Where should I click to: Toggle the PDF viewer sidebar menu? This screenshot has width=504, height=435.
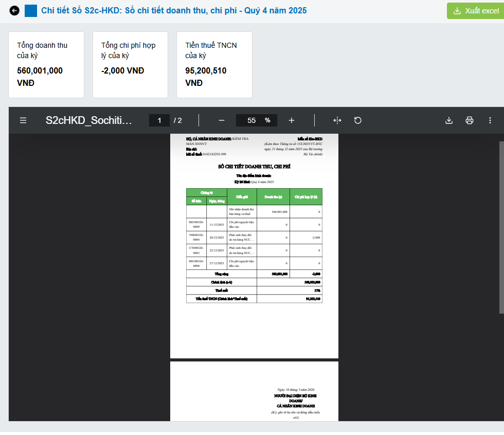[x=23, y=120]
